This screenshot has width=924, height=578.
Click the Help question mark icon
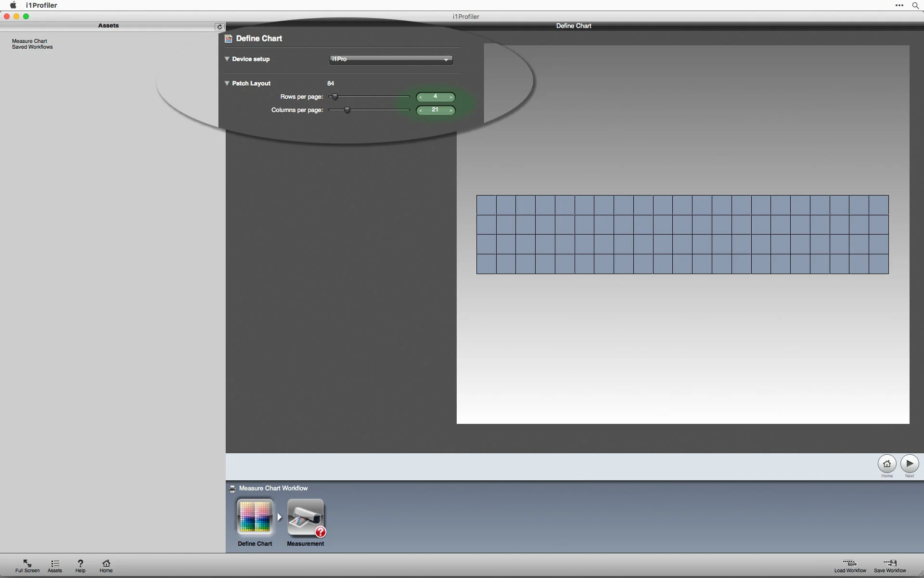80,563
